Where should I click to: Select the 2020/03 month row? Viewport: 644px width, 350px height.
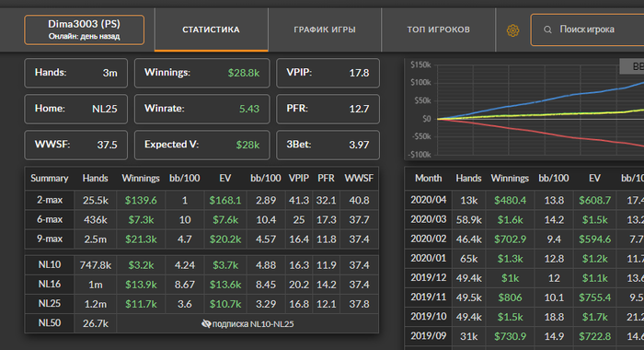point(429,219)
